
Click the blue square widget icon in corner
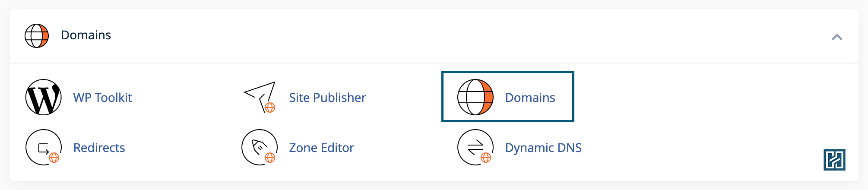834,160
